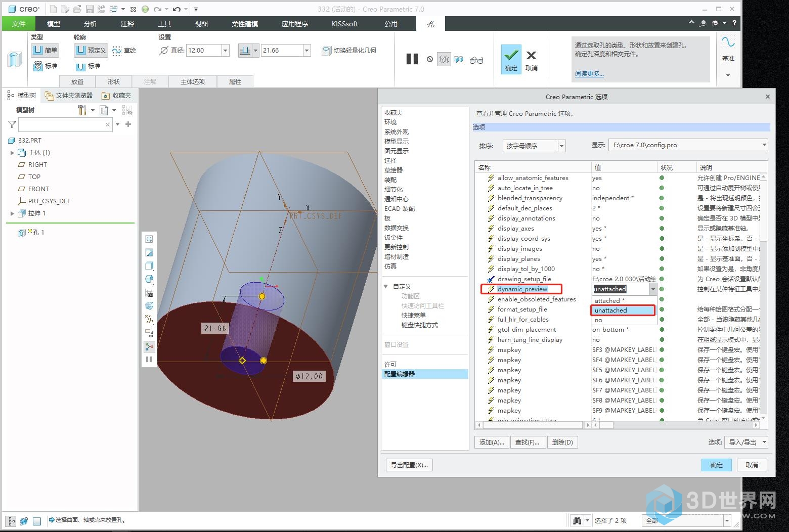Click the diameter 12.00 input field
This screenshot has width=789, height=532.
203,51
